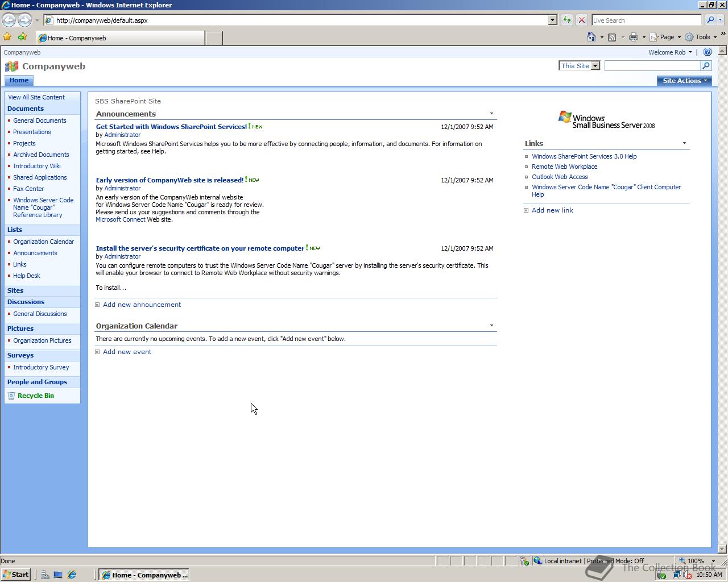The height and width of the screenshot is (582, 728).
Task: Click Add new event link
Action: tap(127, 352)
